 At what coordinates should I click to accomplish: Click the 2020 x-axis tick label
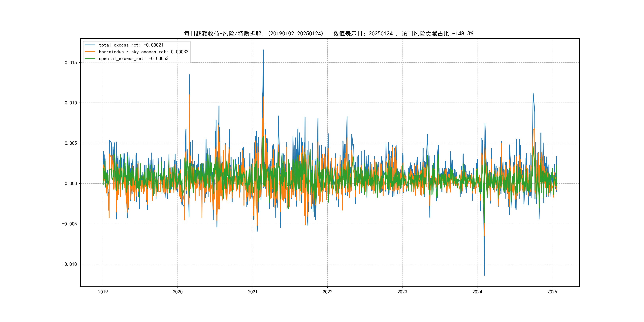coord(178,292)
